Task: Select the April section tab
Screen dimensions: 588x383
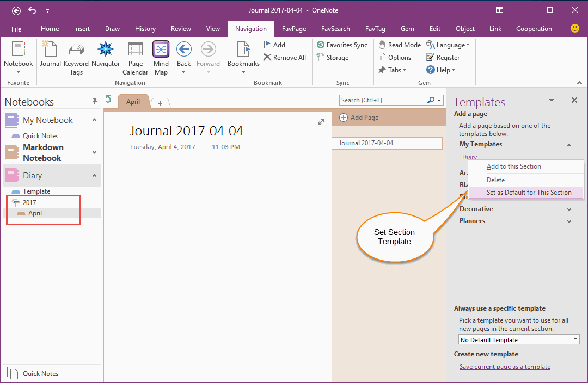Action: pos(133,102)
